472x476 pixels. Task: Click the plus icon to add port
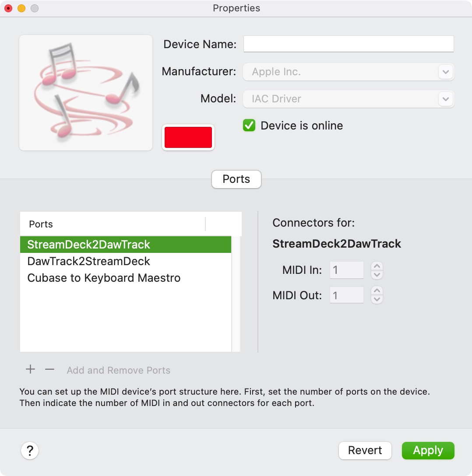(30, 369)
